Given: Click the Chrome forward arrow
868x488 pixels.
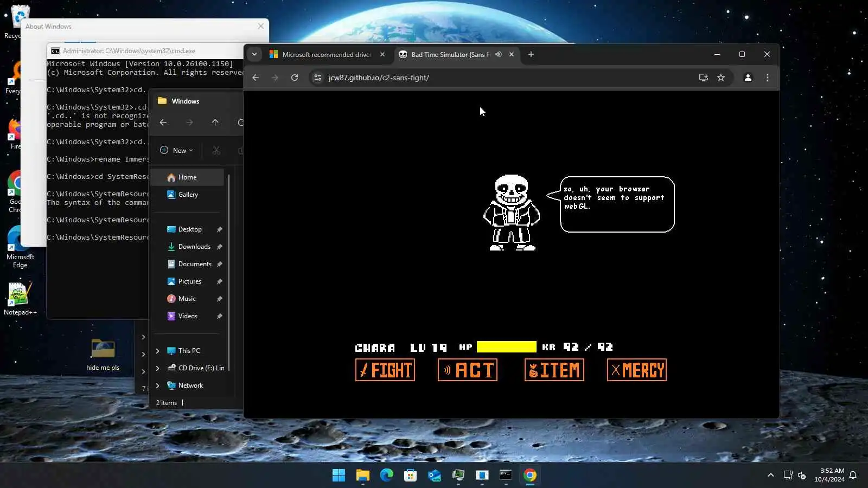Looking at the screenshot, I should 275,78.
